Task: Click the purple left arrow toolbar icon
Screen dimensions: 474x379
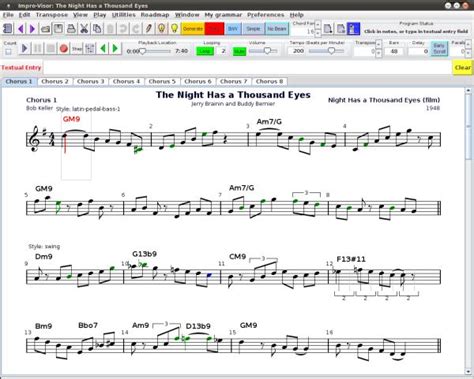Action: [x=21, y=29]
